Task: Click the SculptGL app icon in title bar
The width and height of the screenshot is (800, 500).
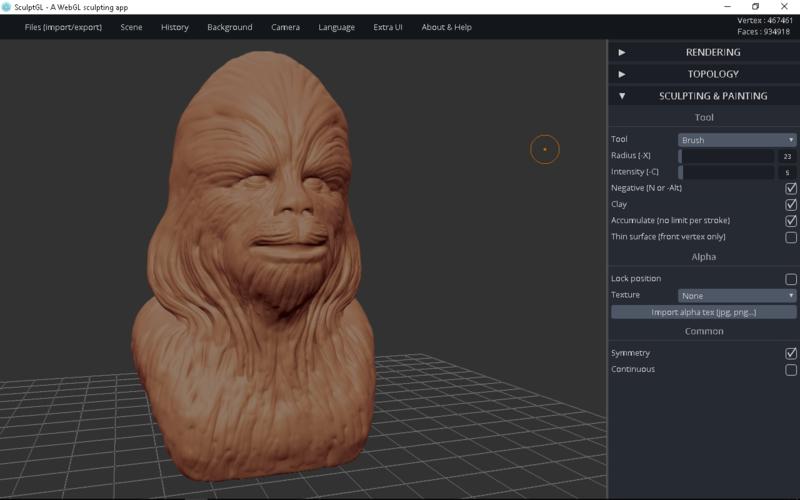Action: coord(6,7)
